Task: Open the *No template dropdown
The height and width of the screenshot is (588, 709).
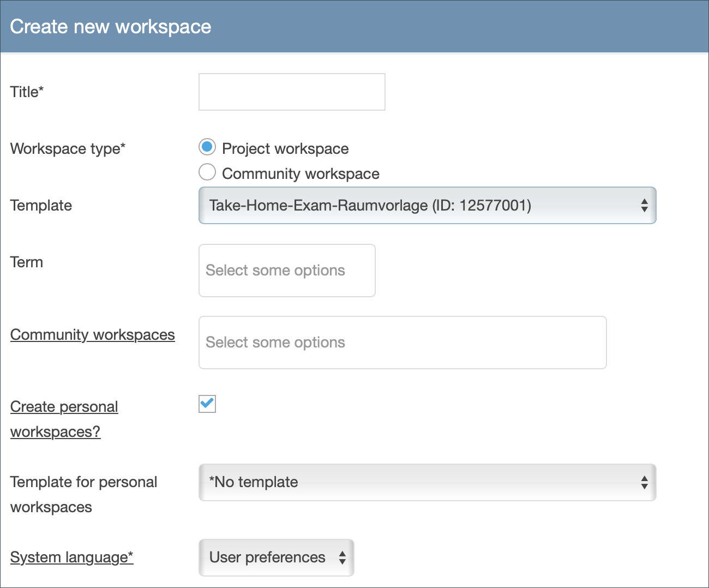Action: [427, 482]
